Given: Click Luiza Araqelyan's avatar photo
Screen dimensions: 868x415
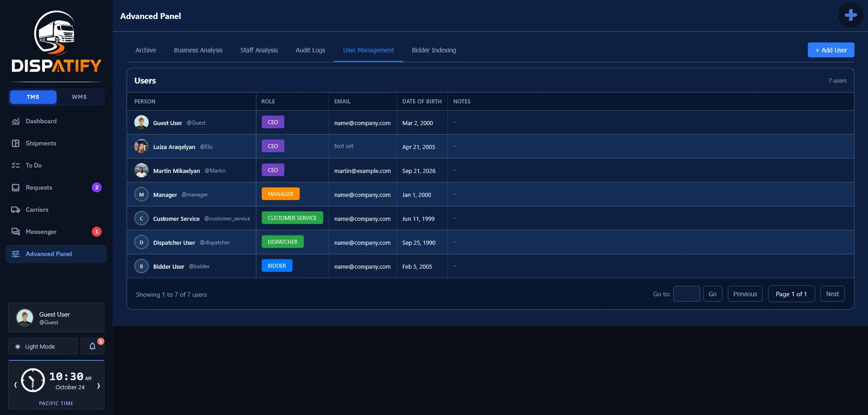Looking at the screenshot, I should (x=142, y=146).
